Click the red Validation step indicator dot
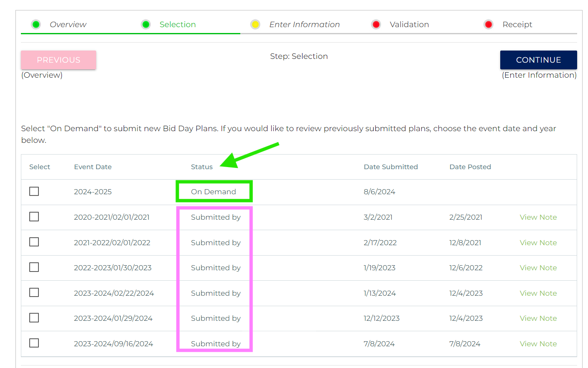The width and height of the screenshot is (588, 368). pos(376,25)
